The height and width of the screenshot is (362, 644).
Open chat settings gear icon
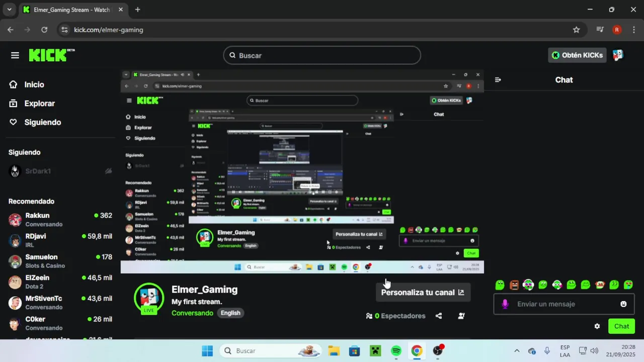click(x=597, y=326)
